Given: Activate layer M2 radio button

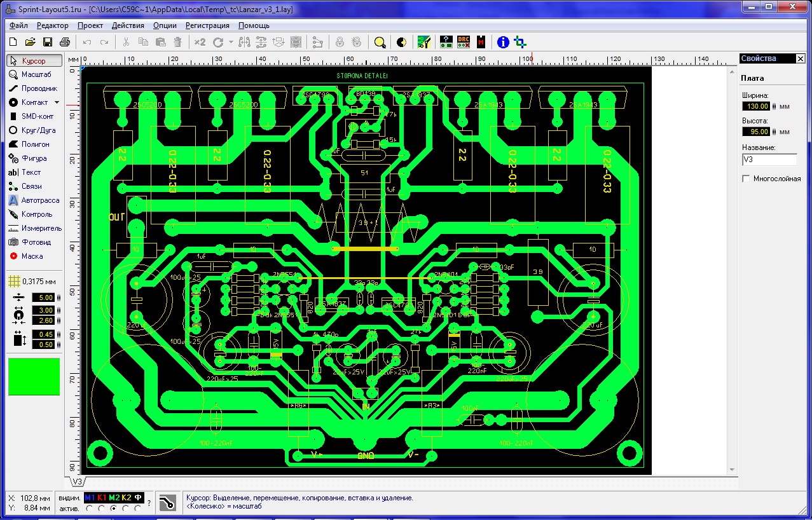Looking at the screenshot, I should pyautogui.click(x=113, y=509).
